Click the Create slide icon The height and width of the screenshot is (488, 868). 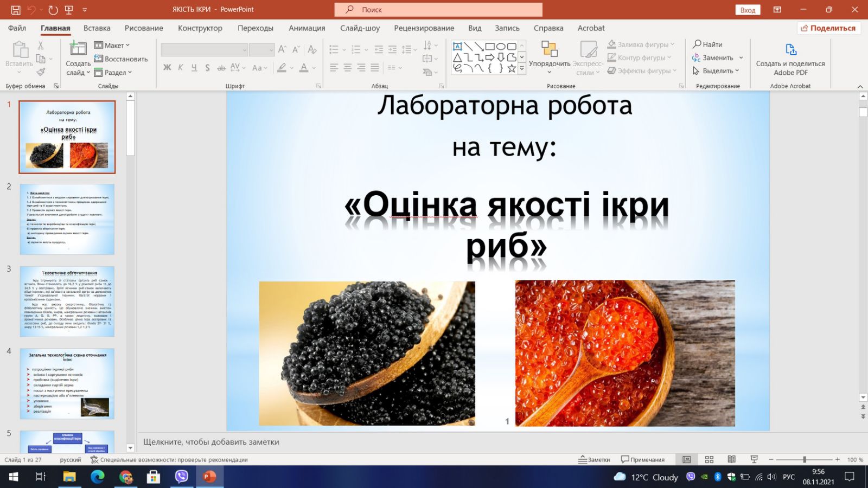[x=78, y=49]
